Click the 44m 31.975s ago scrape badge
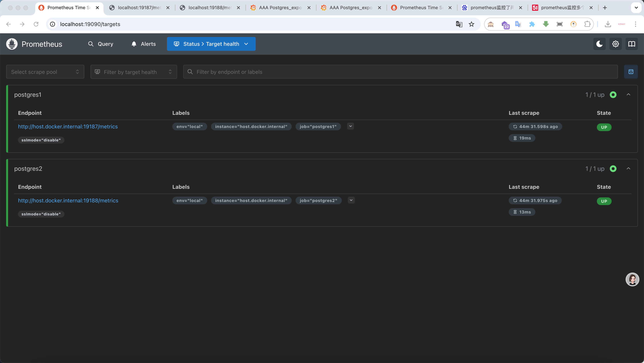This screenshot has width=644, height=363. click(x=535, y=200)
